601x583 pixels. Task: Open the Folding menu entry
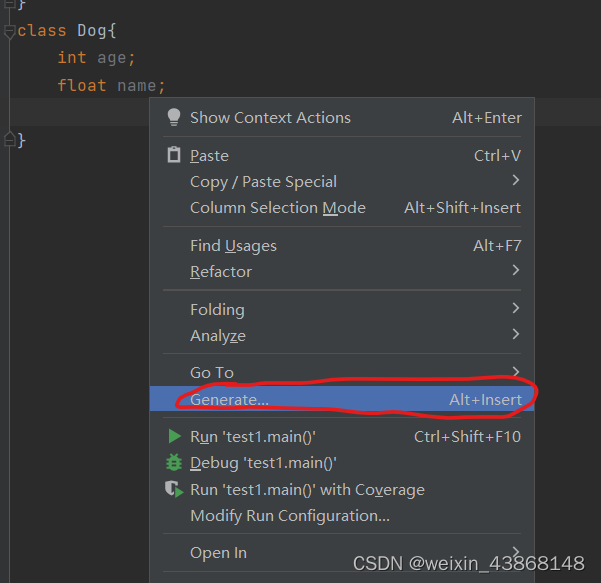point(342,310)
